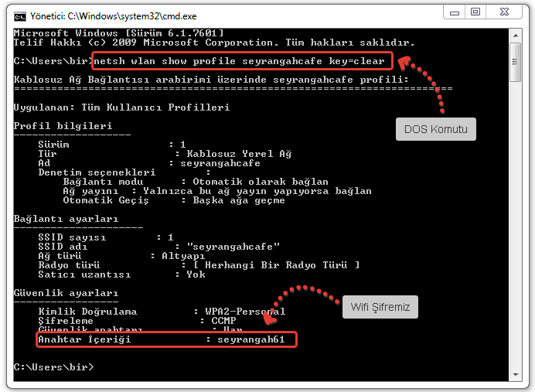Click the Anahtar İçeriği seyrangah61 line
This screenshot has width=535, height=392.
point(166,339)
